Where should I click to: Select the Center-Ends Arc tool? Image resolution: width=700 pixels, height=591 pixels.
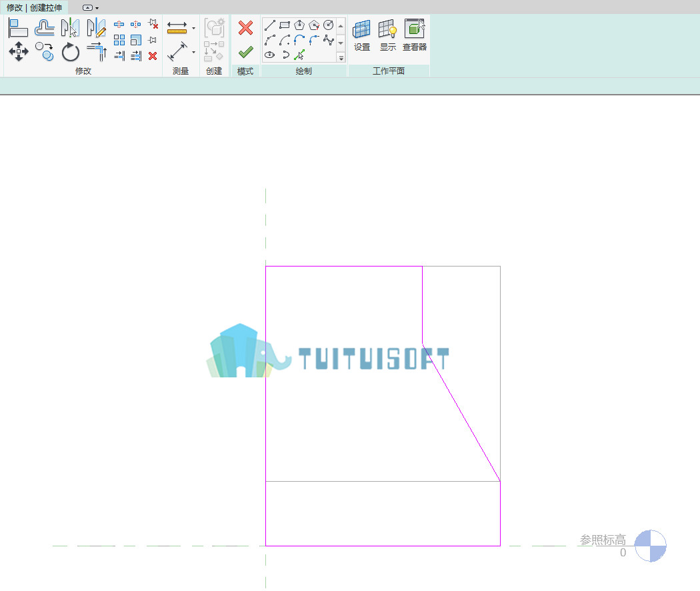point(285,40)
